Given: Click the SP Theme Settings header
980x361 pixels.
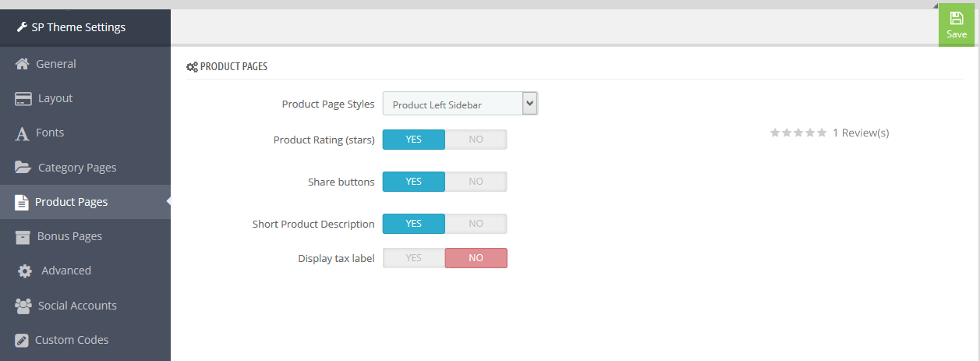Looking at the screenshot, I should (x=85, y=27).
